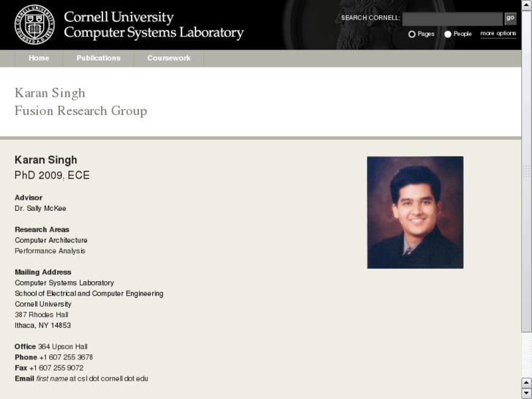The height and width of the screenshot is (399, 532).
Task: Click the Computer Systems Laboratory header title
Action: pyautogui.click(x=154, y=33)
